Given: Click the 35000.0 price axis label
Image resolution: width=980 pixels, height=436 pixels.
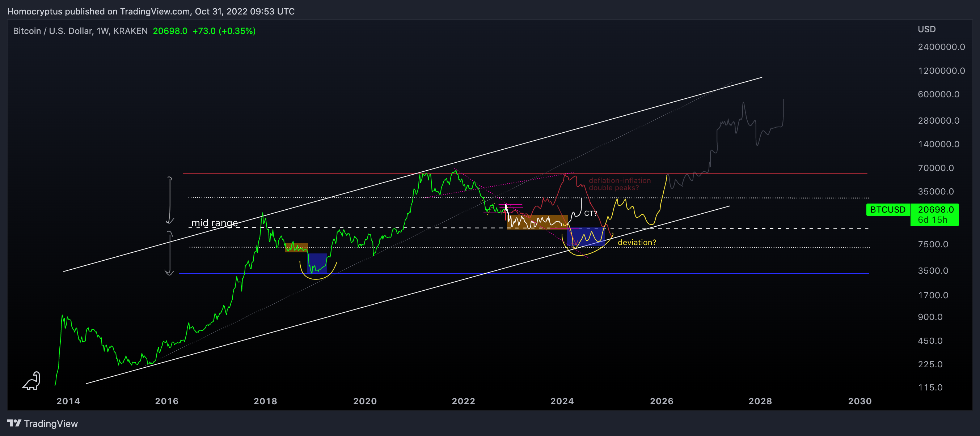Looking at the screenshot, I should tap(936, 192).
